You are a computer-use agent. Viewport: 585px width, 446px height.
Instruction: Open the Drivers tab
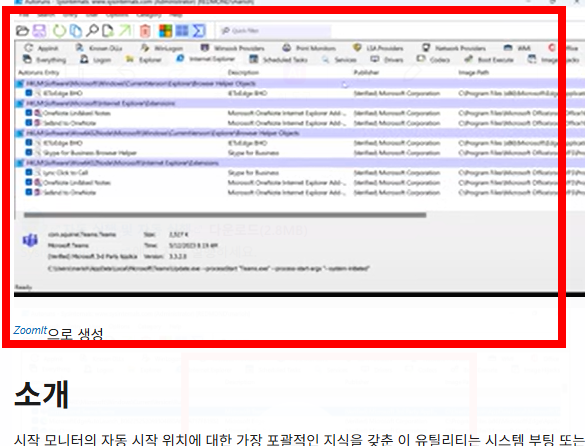pos(387,59)
